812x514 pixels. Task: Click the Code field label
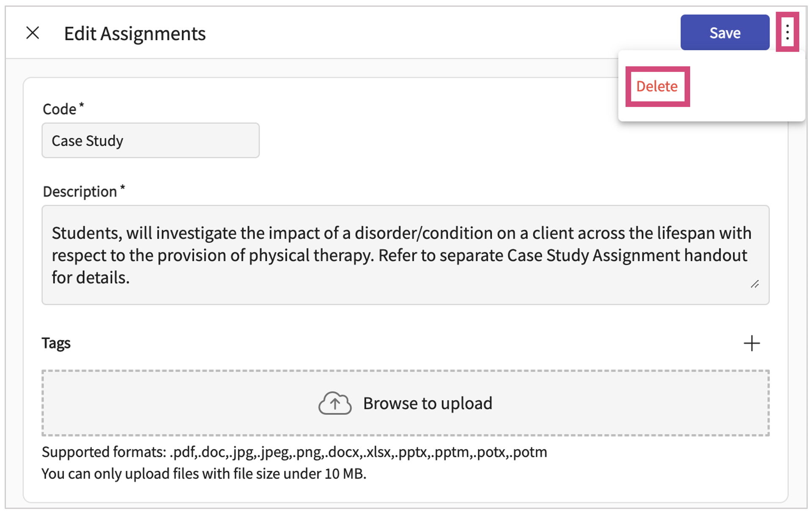[60, 109]
